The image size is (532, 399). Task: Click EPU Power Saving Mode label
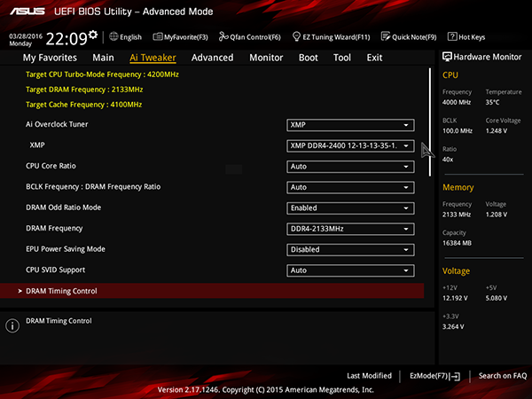(66, 249)
